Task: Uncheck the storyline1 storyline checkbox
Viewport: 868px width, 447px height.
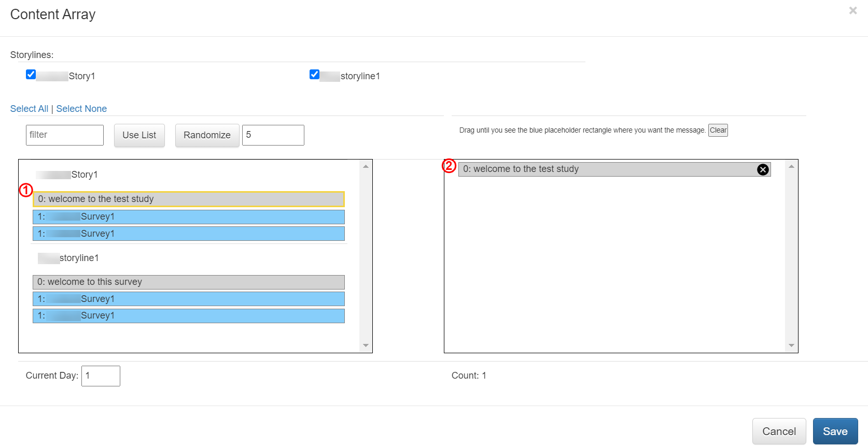Action: click(x=314, y=75)
